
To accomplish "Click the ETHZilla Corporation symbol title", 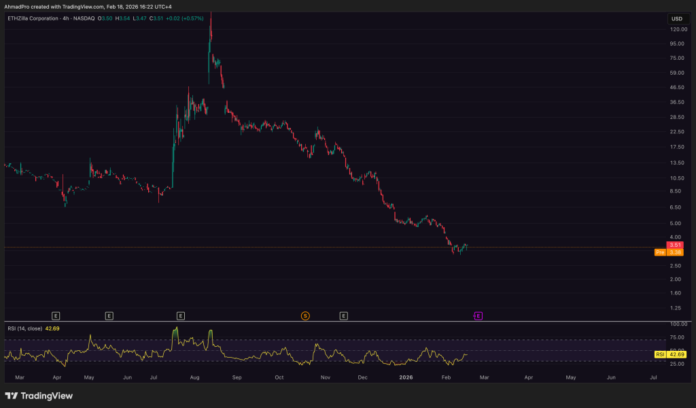I will click(x=35, y=18).
